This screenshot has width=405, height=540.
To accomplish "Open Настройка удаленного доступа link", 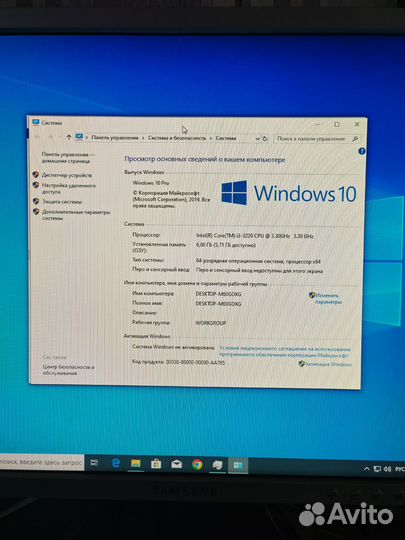I will click(69, 189).
